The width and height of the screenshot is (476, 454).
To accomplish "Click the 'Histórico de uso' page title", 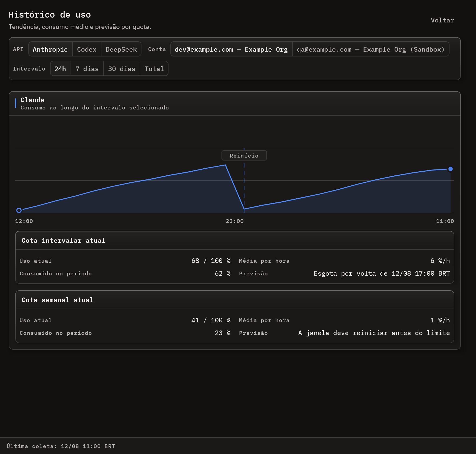I will pyautogui.click(x=50, y=15).
